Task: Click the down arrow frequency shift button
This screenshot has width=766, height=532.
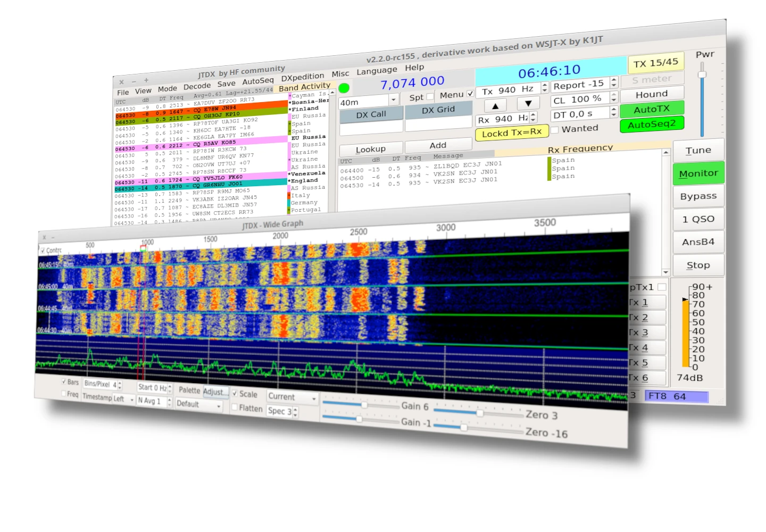Action: pyautogui.click(x=528, y=103)
